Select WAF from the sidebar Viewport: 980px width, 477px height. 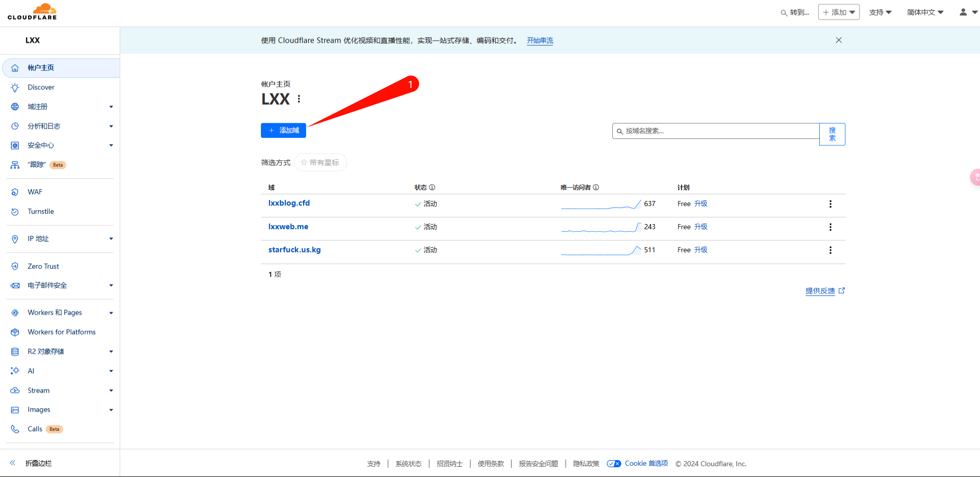click(x=35, y=192)
